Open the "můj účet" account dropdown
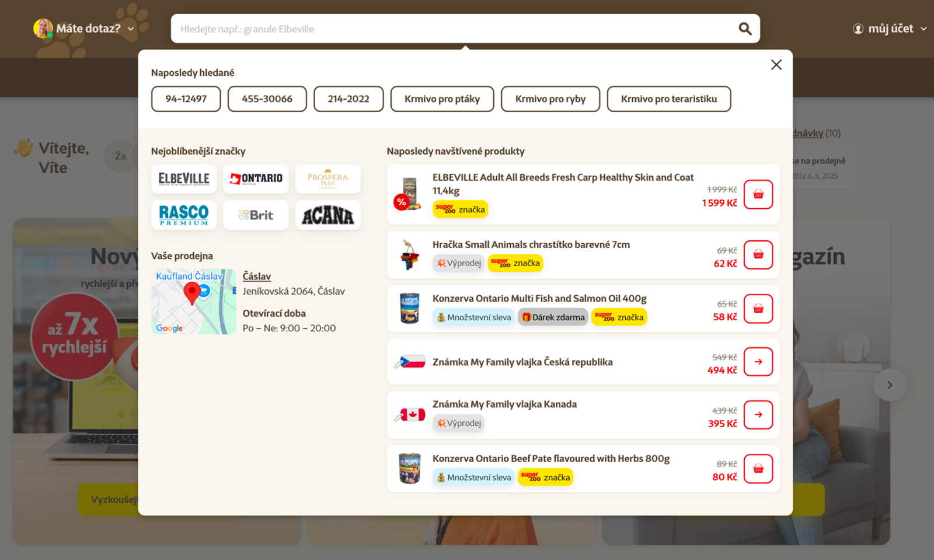The image size is (934, 560). pos(890,29)
